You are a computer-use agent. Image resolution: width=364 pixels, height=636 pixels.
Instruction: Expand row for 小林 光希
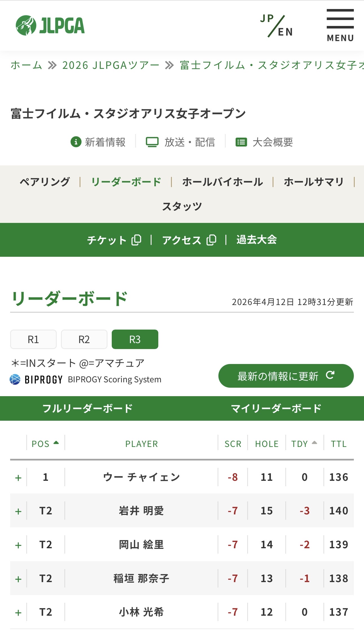[x=18, y=612]
